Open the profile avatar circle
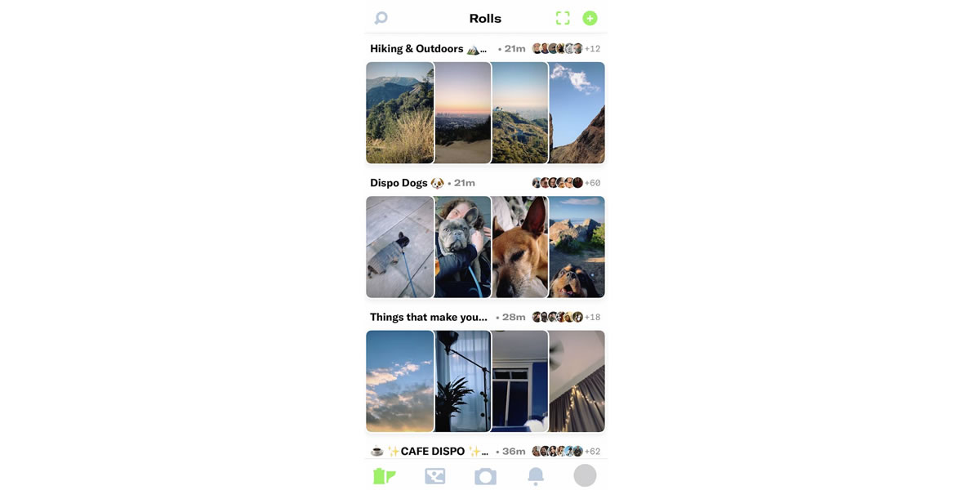Screen dimensions: 980x490 click(x=585, y=475)
